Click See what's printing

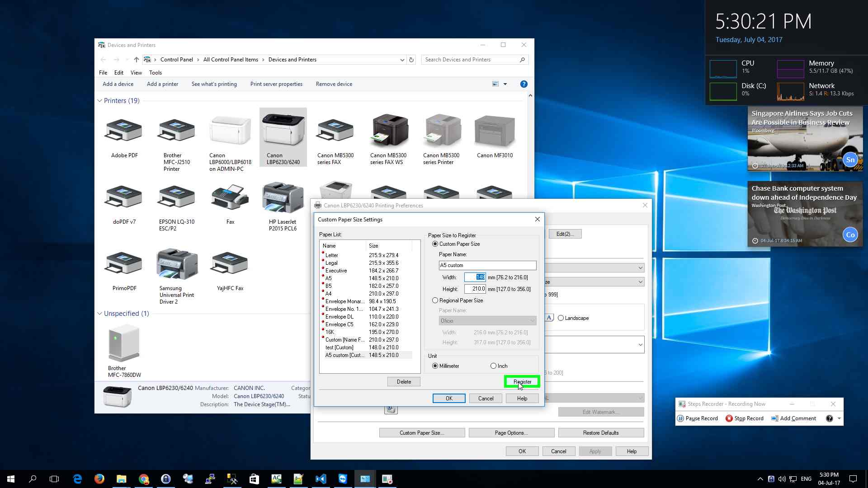click(x=214, y=84)
